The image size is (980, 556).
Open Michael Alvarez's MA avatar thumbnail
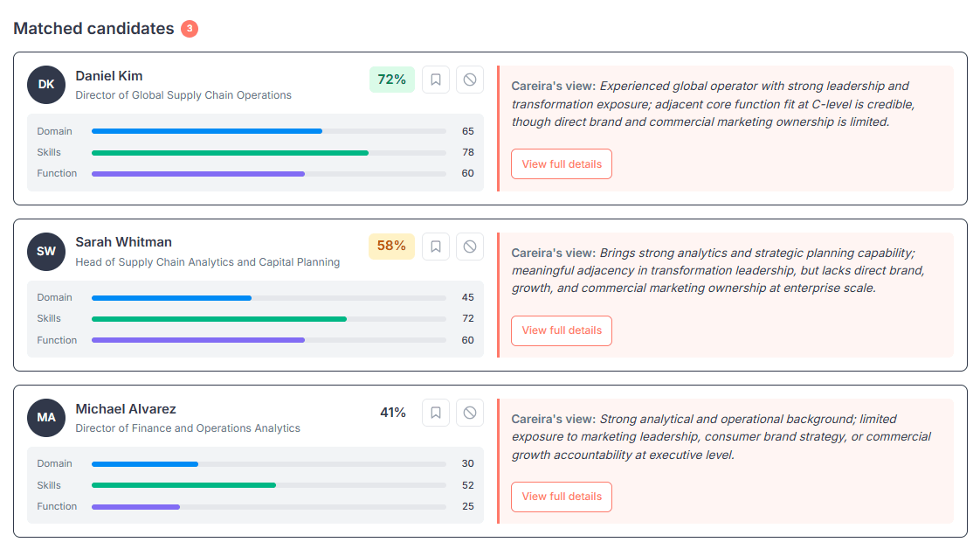45,417
